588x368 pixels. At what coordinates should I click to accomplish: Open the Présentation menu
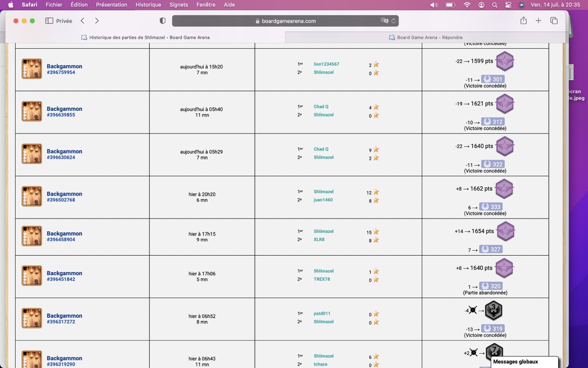[x=112, y=5]
